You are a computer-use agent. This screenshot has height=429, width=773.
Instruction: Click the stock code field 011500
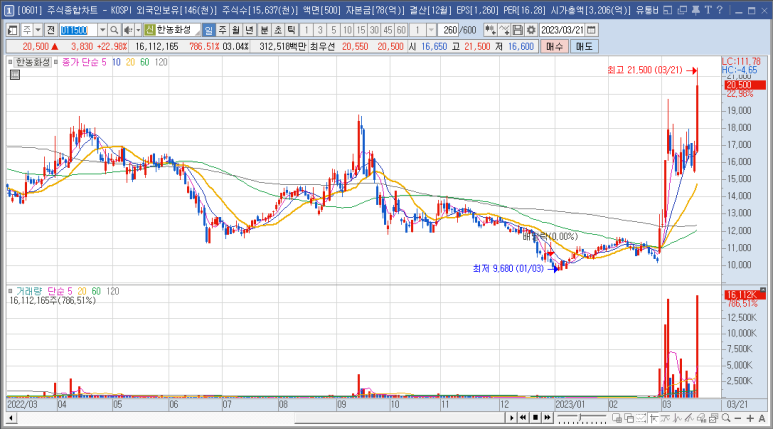[78, 30]
